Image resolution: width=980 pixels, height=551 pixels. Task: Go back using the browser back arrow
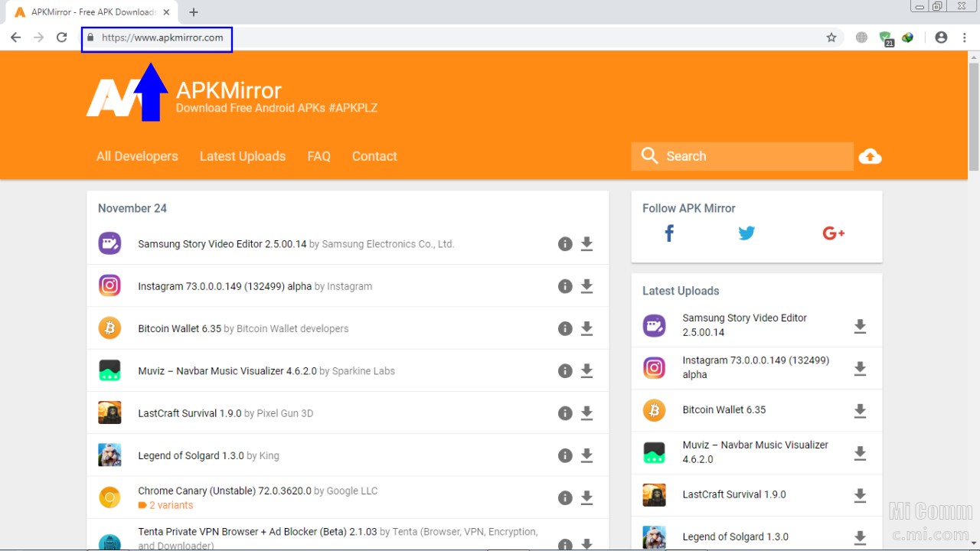click(15, 37)
